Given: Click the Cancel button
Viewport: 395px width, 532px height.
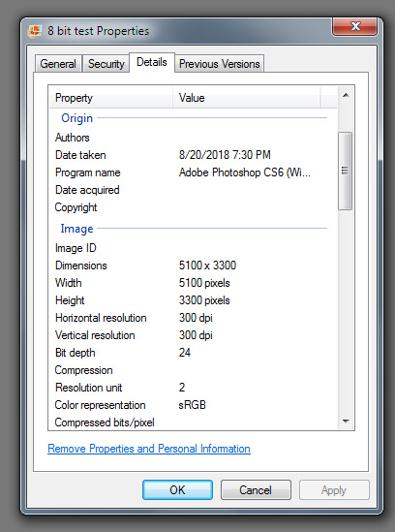Looking at the screenshot, I should tap(256, 490).
